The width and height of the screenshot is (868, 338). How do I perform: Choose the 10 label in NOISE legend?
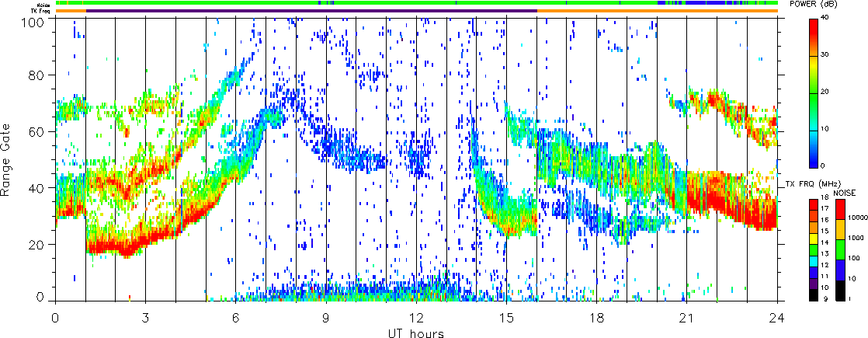click(852, 279)
